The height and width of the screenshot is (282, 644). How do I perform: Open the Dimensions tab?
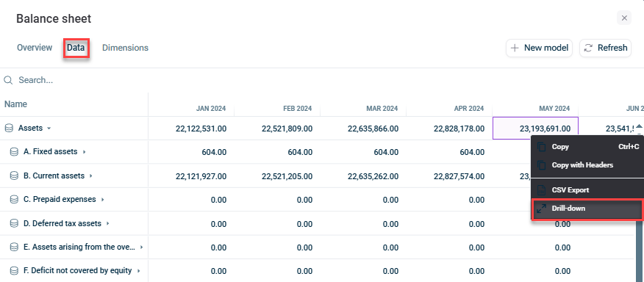click(125, 48)
